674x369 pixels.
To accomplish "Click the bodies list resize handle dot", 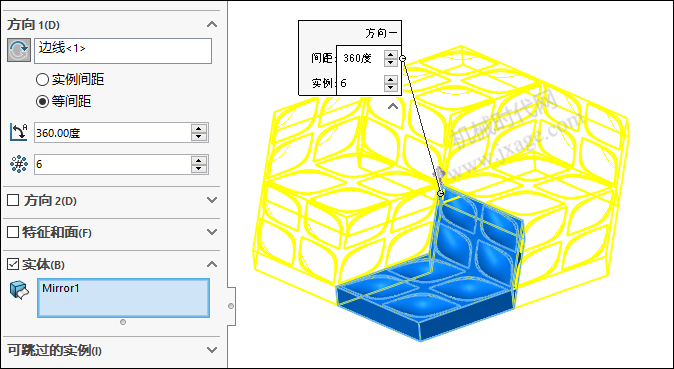I will pyautogui.click(x=123, y=322).
